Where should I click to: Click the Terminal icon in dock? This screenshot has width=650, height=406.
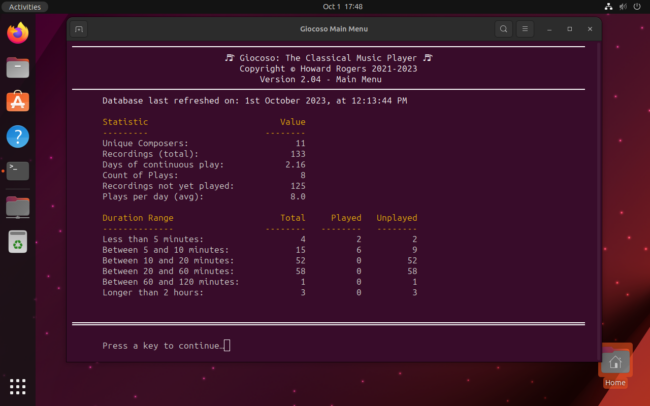pos(17,171)
